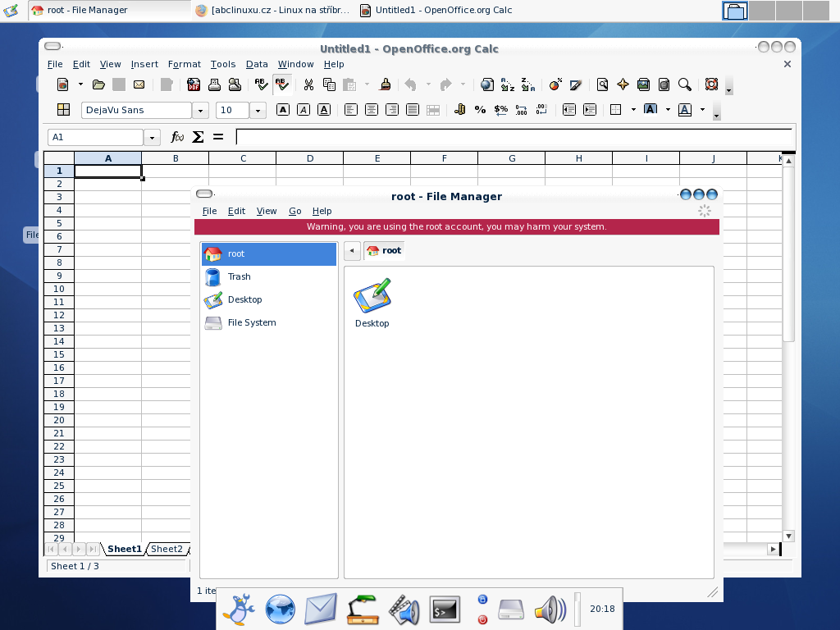The width and height of the screenshot is (840, 630).
Task: Toggle Bold formatting in Calc
Action: (x=283, y=110)
